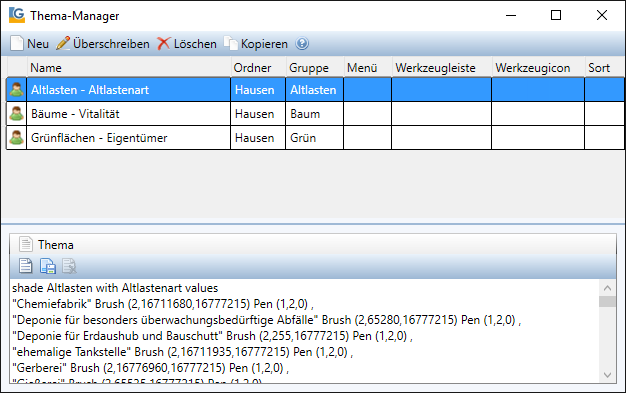Sort by the Gruppe column header

point(315,67)
